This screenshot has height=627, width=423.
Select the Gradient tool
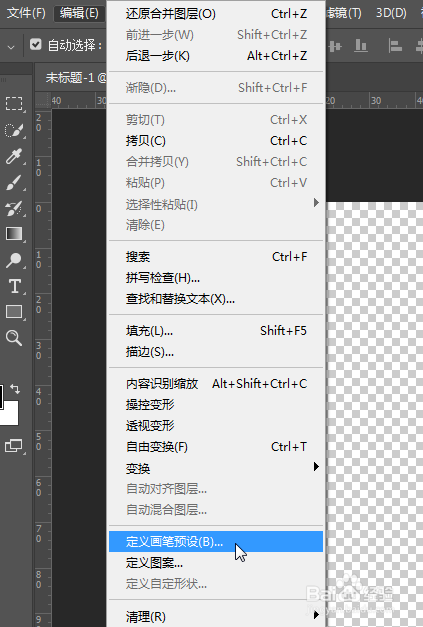point(14,234)
